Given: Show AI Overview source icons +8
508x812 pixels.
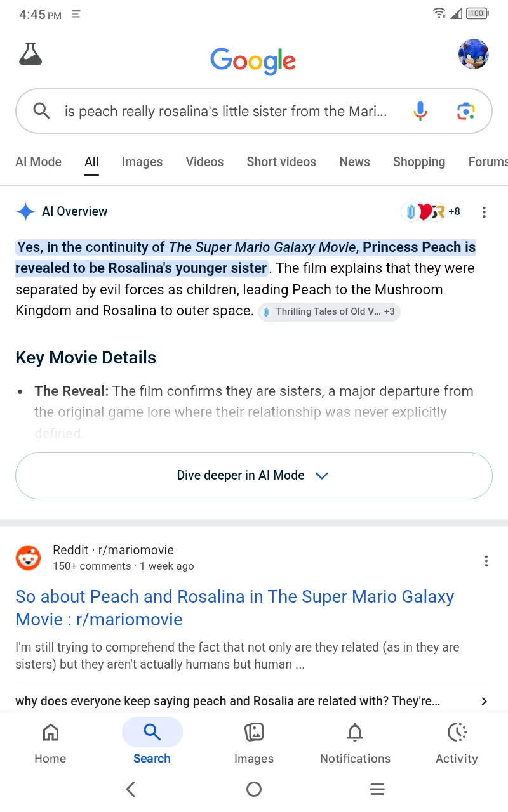Looking at the screenshot, I should (431, 212).
